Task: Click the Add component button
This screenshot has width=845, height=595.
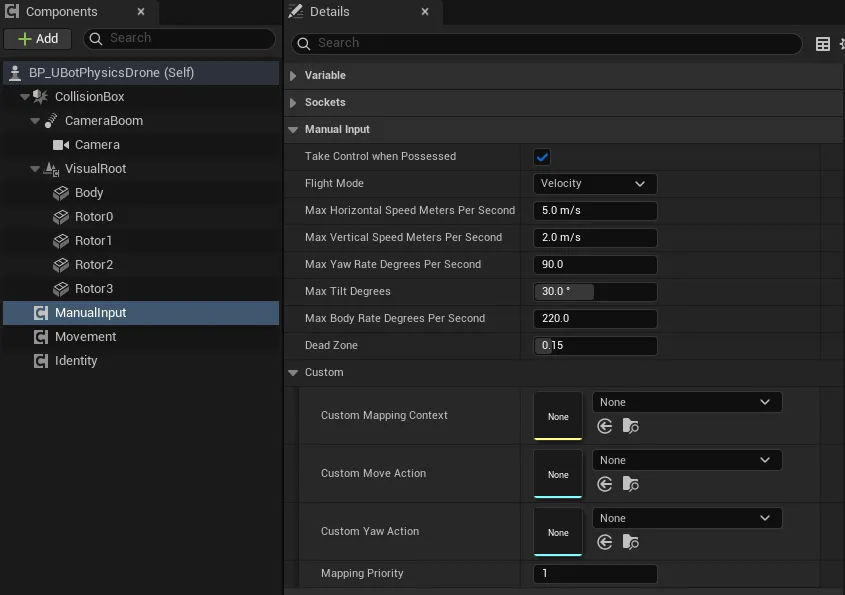Action: pos(38,39)
